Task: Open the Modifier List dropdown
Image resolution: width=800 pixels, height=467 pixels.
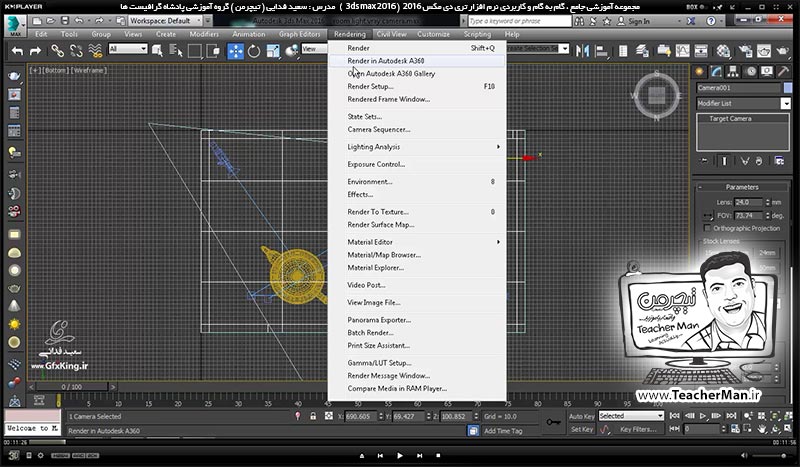Action: [x=743, y=104]
